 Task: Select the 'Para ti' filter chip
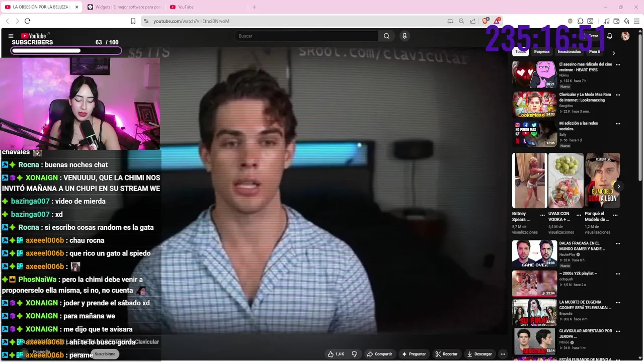595,52
